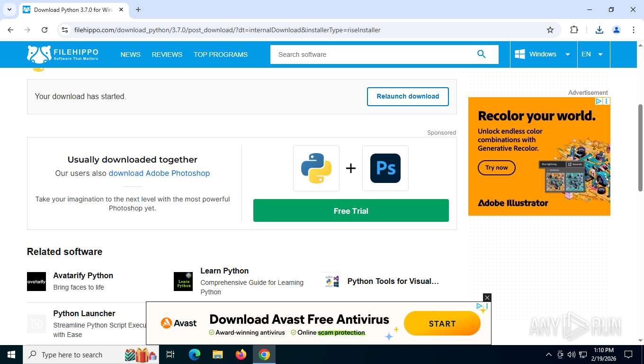Image resolution: width=644 pixels, height=364 pixels.
Task: Close the Avast banner ad
Action: coord(487,298)
